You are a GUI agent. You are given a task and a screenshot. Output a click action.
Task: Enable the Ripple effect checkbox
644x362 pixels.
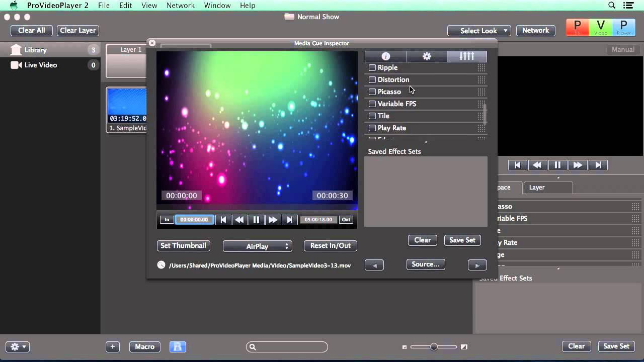(372, 67)
